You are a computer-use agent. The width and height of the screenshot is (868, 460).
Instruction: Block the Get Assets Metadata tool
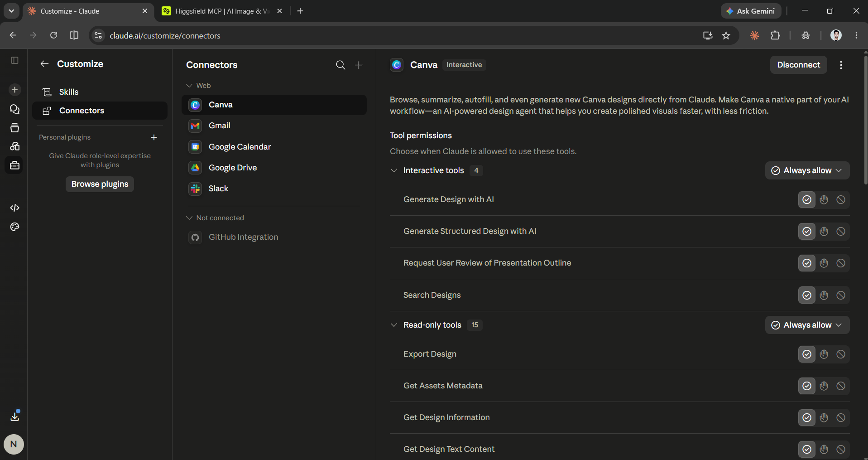pos(841,386)
